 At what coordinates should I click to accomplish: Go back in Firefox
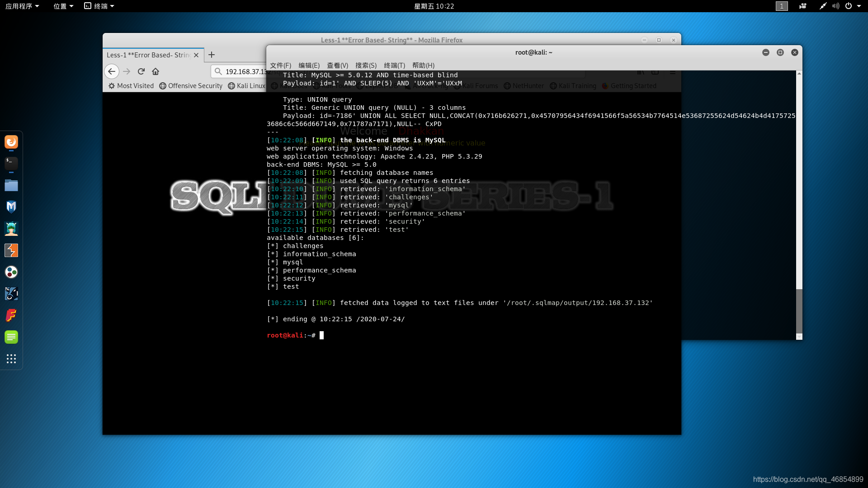coord(112,71)
